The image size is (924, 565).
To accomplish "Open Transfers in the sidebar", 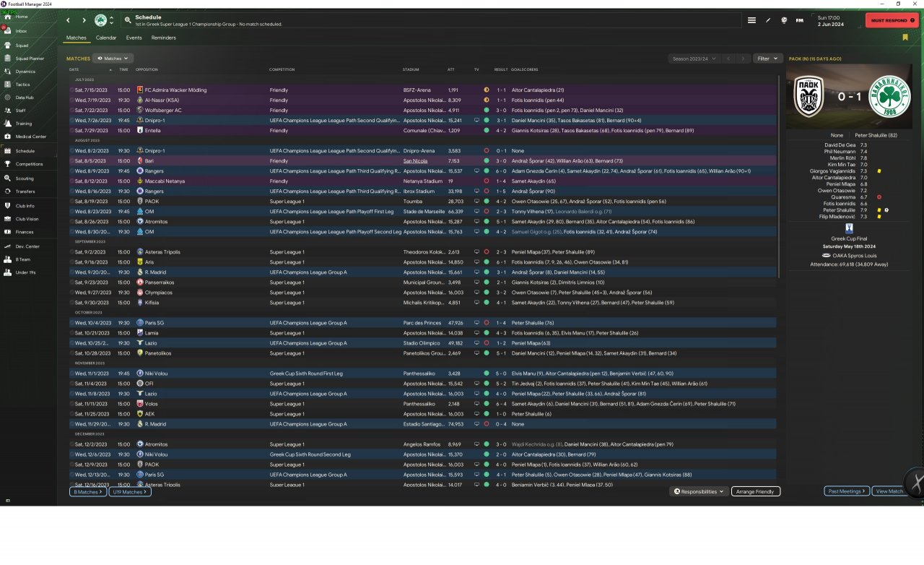I will (29, 191).
